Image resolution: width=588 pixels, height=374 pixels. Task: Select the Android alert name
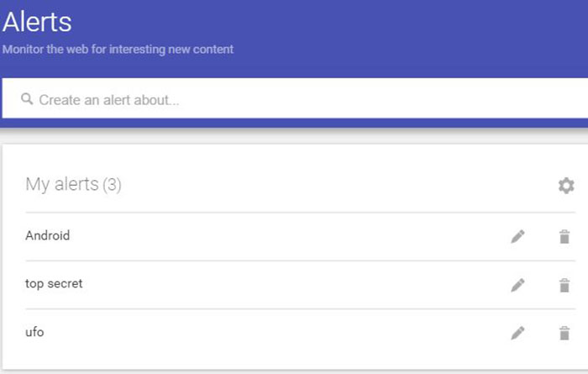(x=48, y=235)
